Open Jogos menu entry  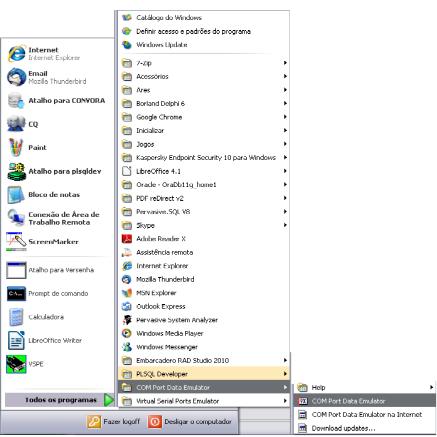(204, 144)
